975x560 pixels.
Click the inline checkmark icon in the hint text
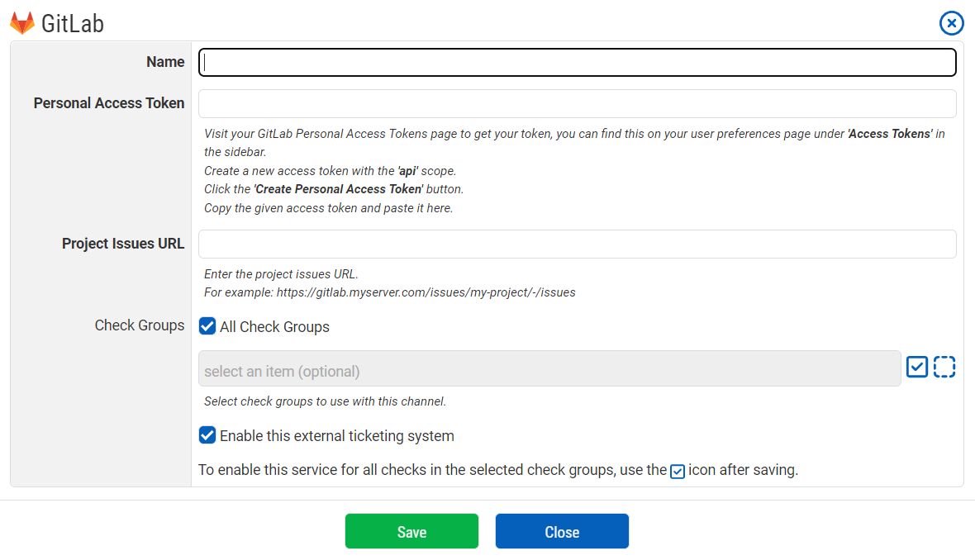[678, 472]
